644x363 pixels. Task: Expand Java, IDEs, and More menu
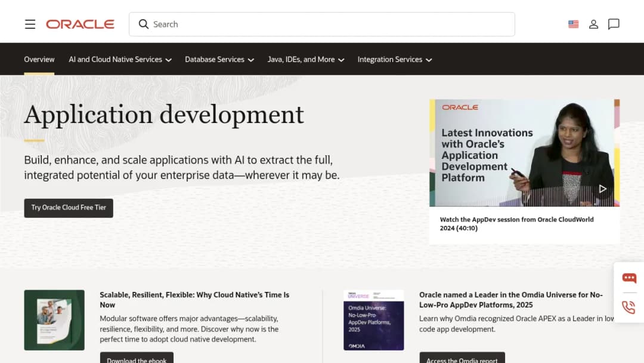(305, 60)
